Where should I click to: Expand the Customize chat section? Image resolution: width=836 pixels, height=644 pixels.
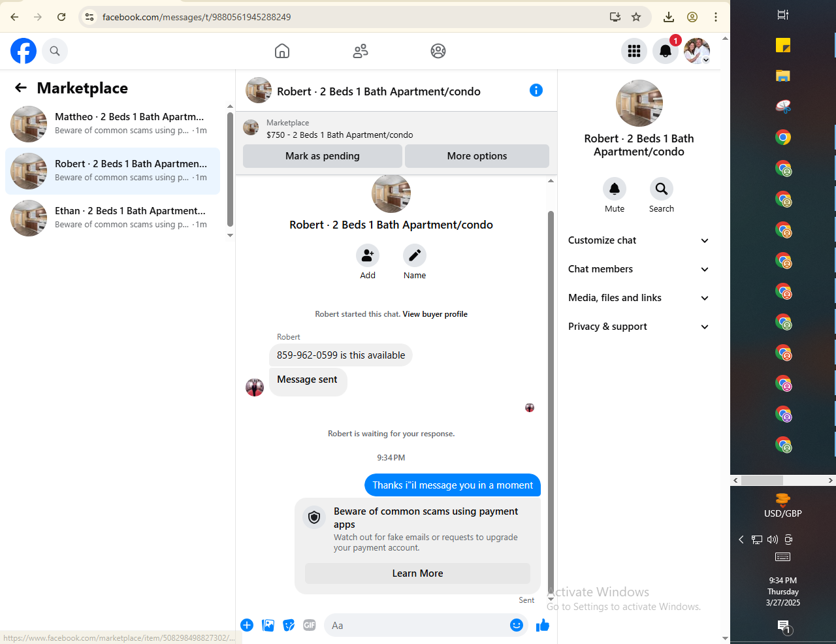point(639,240)
